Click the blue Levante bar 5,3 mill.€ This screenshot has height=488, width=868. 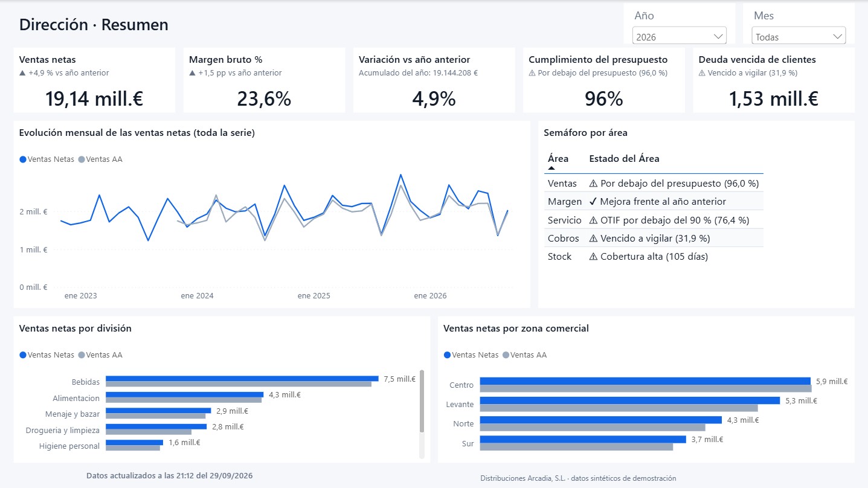click(x=630, y=400)
